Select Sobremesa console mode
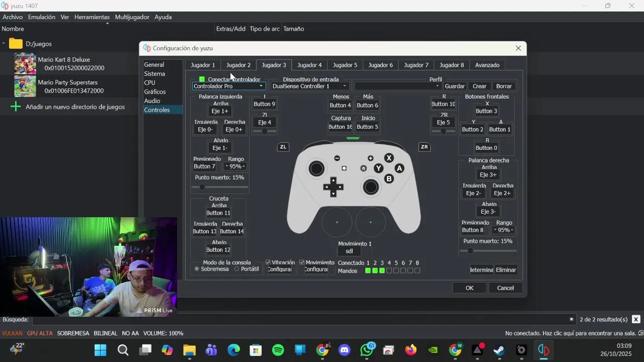Screen dimensions: 644x362 pos(197,269)
